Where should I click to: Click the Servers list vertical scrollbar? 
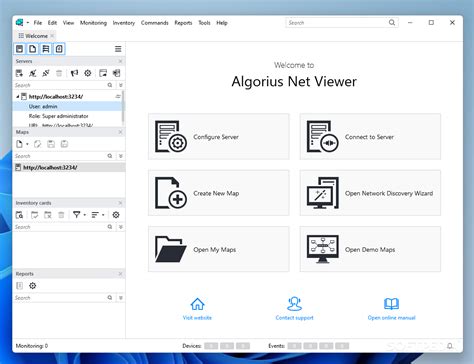pos(123,107)
